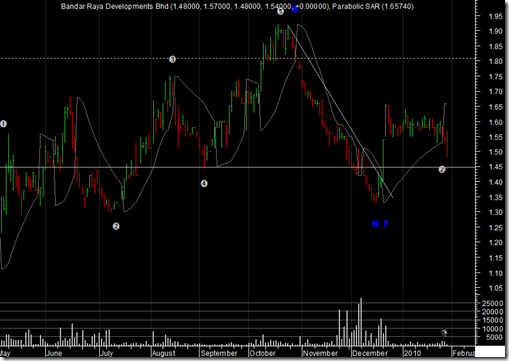Click the 2010 date axis label
The height and width of the screenshot is (361, 509).
[412, 353]
